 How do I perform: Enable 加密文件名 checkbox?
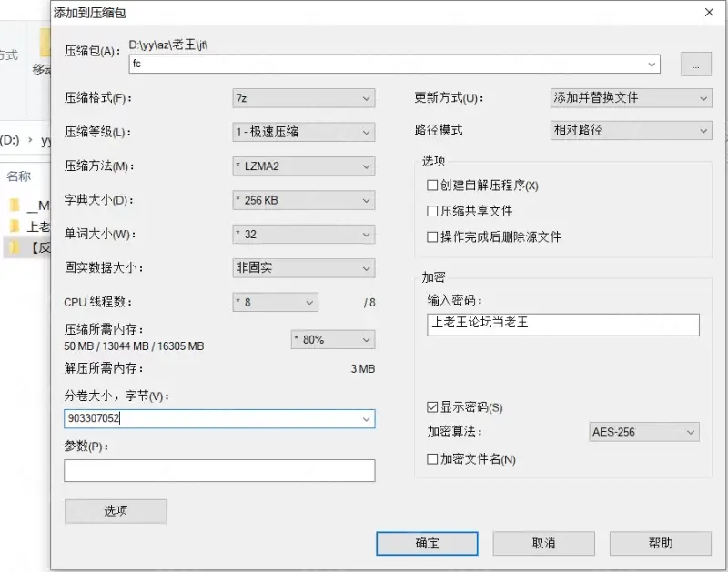tap(431, 459)
